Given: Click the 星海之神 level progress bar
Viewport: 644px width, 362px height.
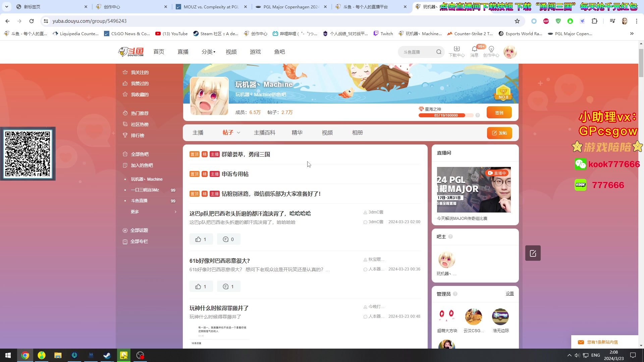Looking at the screenshot, I should 446,115.
